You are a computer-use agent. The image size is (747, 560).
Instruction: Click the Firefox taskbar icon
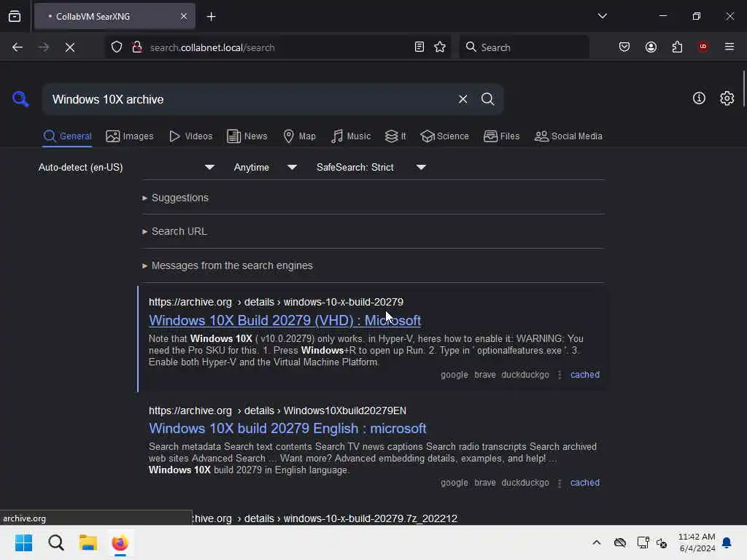click(120, 542)
